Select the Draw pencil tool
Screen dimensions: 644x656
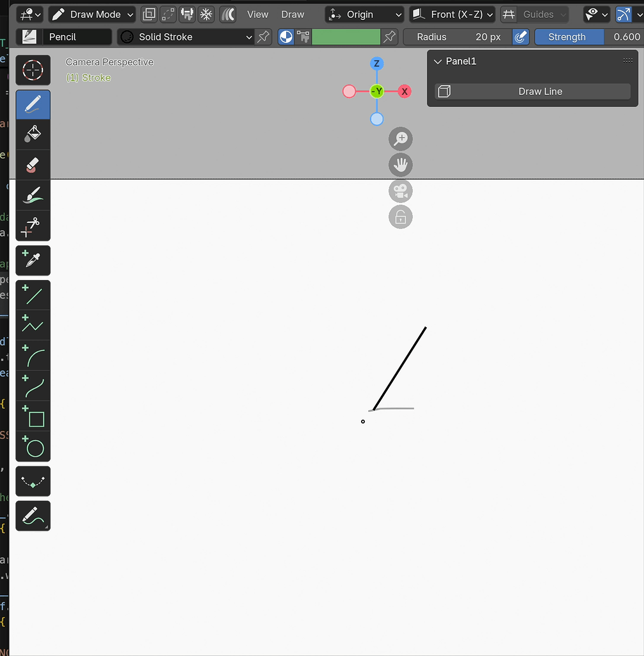(33, 104)
